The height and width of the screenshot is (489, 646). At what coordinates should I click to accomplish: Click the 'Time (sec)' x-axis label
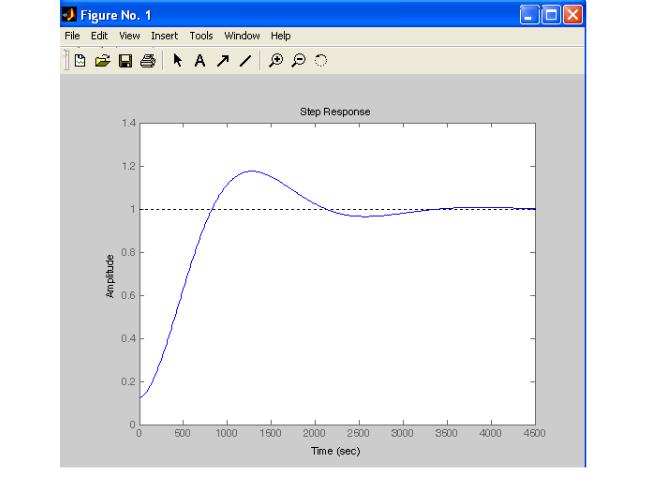click(335, 451)
